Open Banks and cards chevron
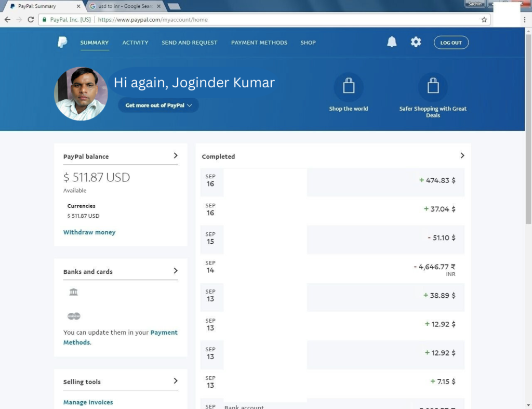Viewport: 532px width, 409px height. point(176,271)
